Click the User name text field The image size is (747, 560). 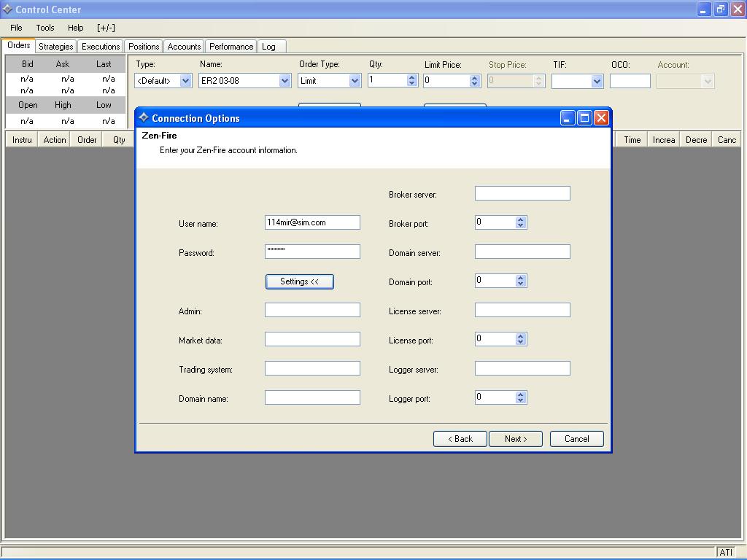pyautogui.click(x=312, y=222)
